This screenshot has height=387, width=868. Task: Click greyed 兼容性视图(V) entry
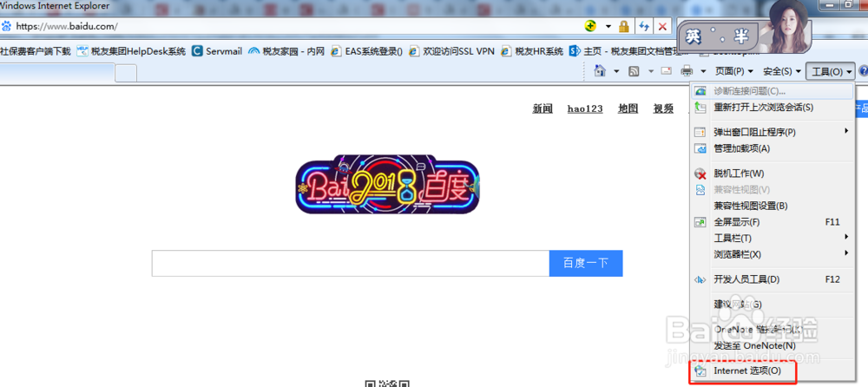772,189
